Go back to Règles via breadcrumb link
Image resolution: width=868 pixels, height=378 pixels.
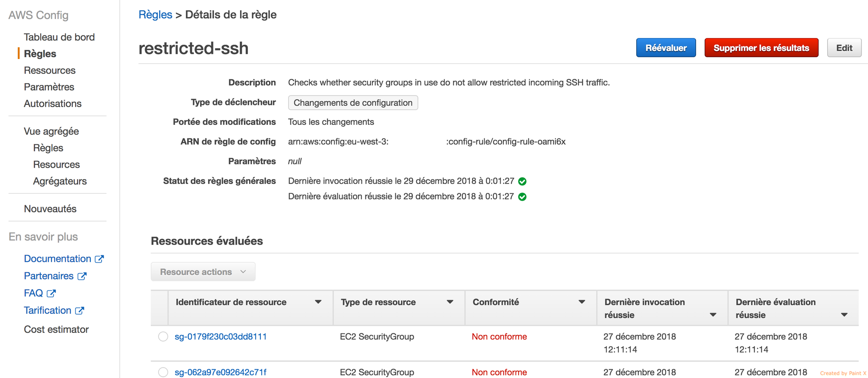coord(155,15)
